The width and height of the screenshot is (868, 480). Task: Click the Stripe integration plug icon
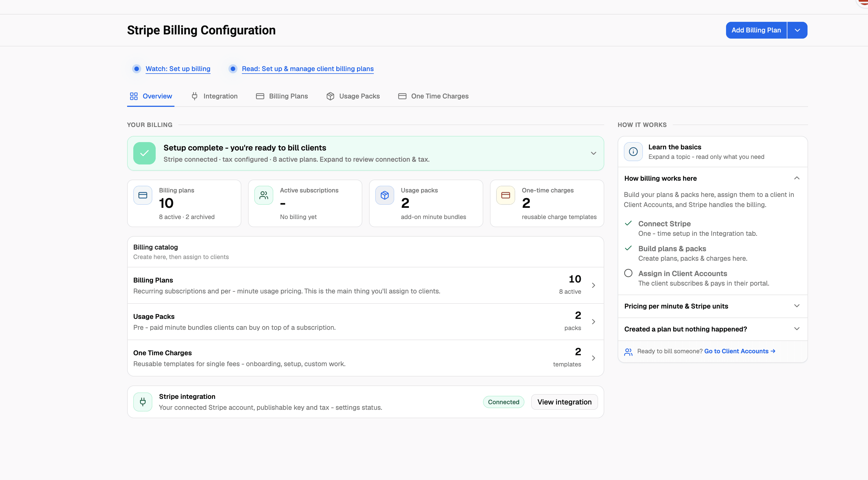(x=143, y=402)
